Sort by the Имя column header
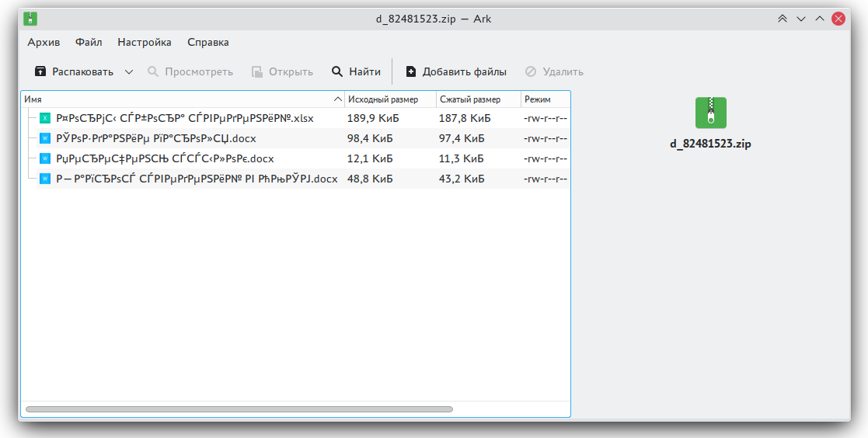868x438 pixels. coord(179,99)
